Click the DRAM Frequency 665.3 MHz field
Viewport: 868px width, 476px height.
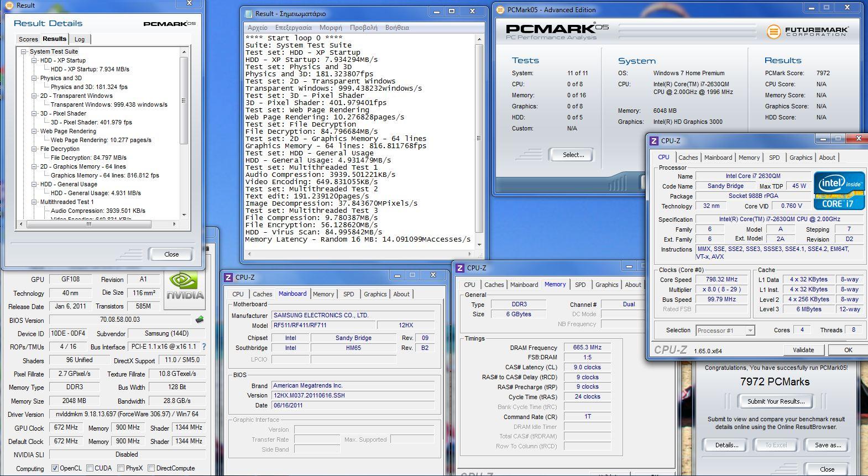point(587,348)
